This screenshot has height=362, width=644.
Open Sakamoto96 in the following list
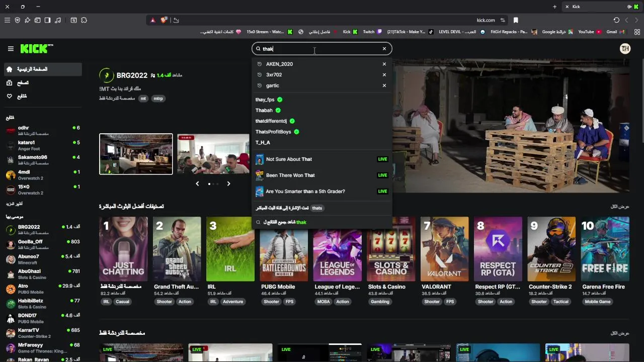coord(43,160)
